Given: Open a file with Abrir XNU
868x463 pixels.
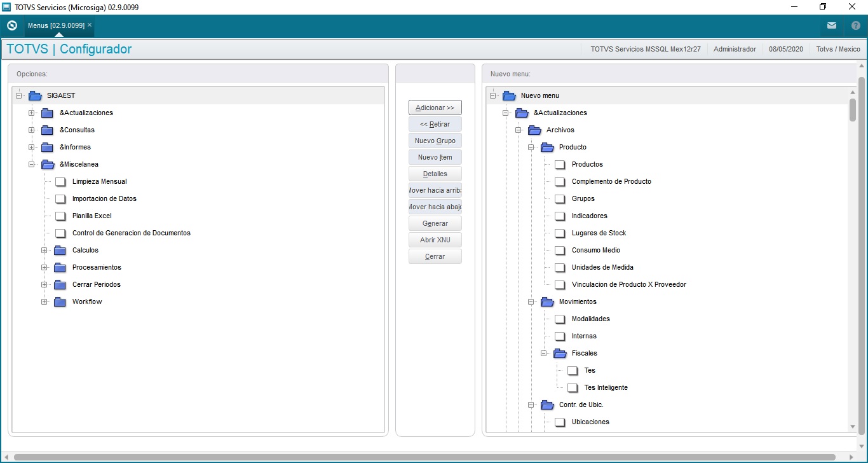Looking at the screenshot, I should pos(435,240).
